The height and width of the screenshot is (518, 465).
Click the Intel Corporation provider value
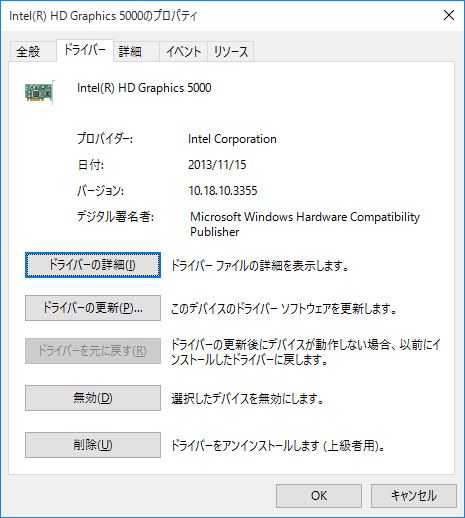[x=232, y=139]
